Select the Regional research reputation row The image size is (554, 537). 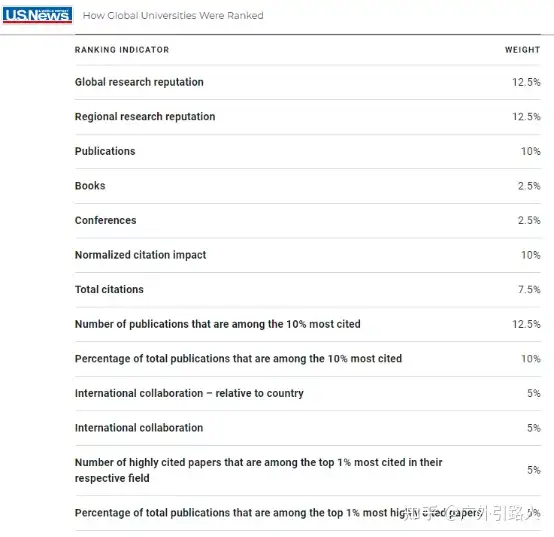pyautogui.click(x=308, y=117)
